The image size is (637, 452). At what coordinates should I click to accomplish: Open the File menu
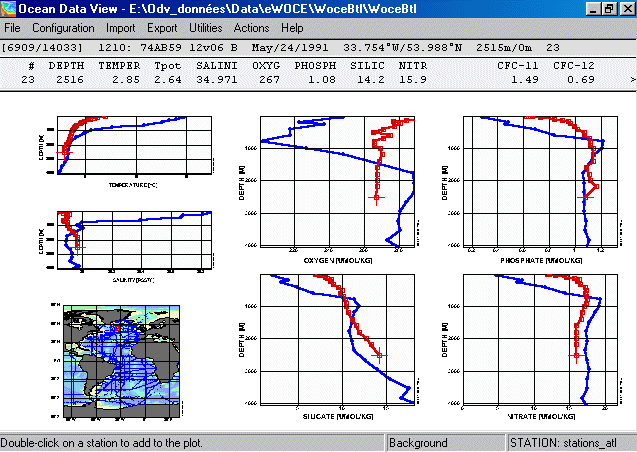[x=13, y=28]
